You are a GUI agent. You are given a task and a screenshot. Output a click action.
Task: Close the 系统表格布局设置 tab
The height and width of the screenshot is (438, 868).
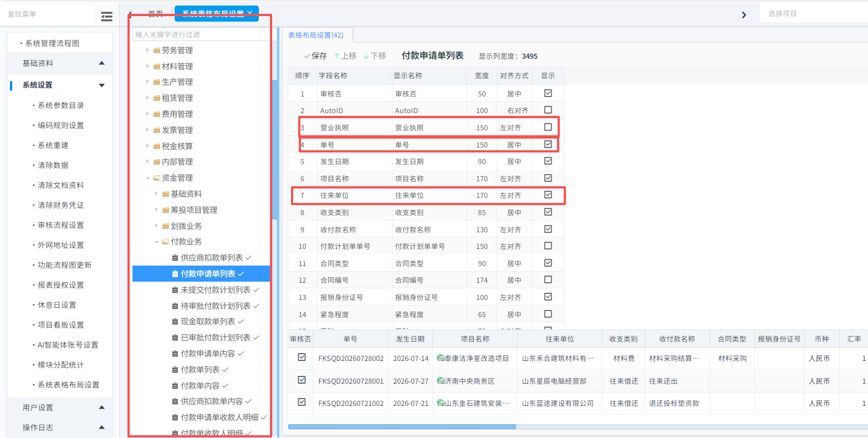click(250, 13)
